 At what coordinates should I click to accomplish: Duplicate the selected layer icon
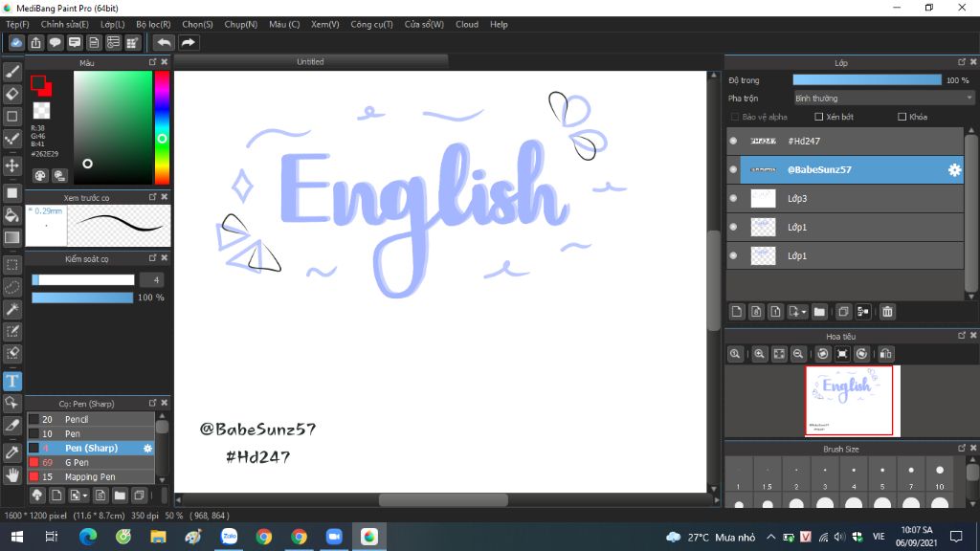coord(843,312)
